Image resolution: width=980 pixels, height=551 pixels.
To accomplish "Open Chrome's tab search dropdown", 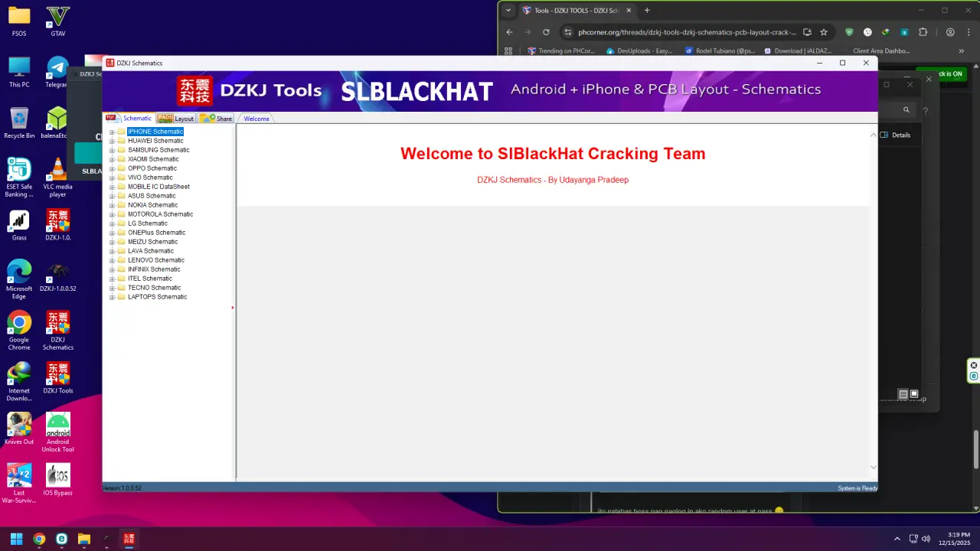I will point(508,11).
